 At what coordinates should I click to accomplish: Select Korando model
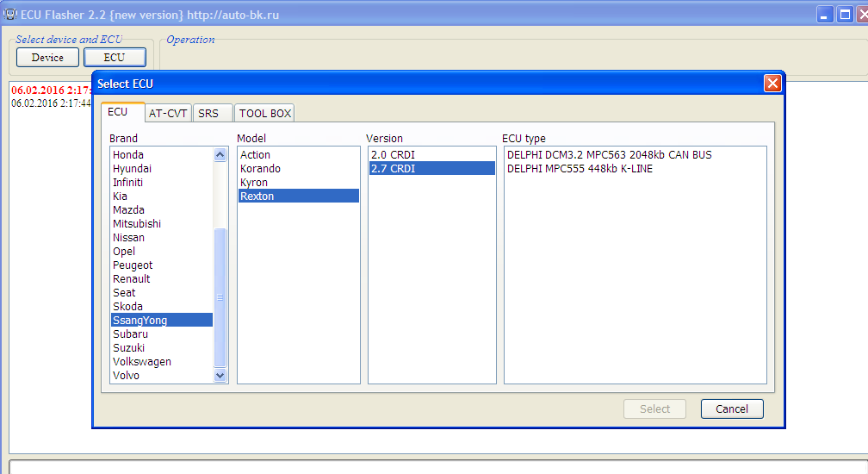[298, 168]
